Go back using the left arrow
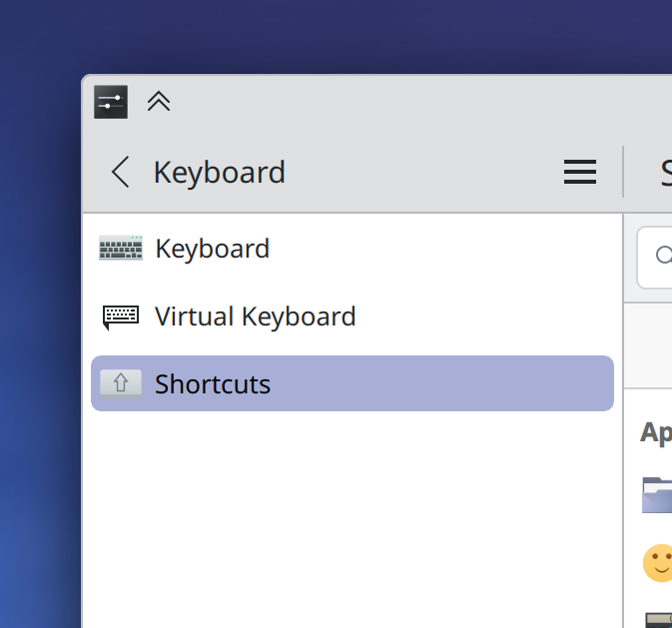672x628 pixels. click(x=121, y=172)
